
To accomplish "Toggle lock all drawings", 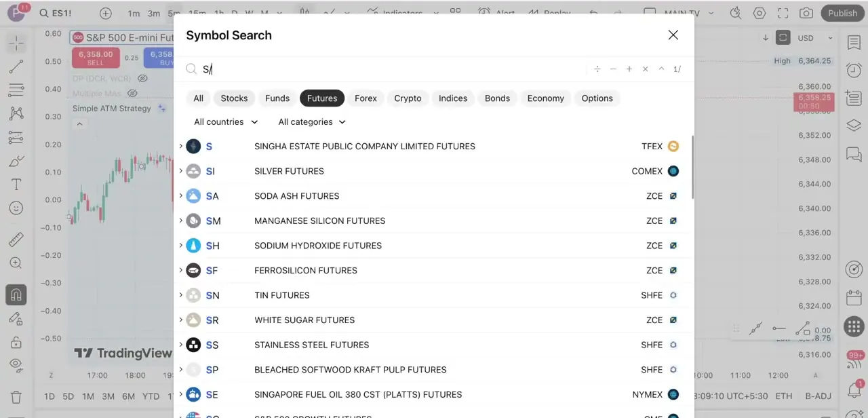I will [x=16, y=342].
